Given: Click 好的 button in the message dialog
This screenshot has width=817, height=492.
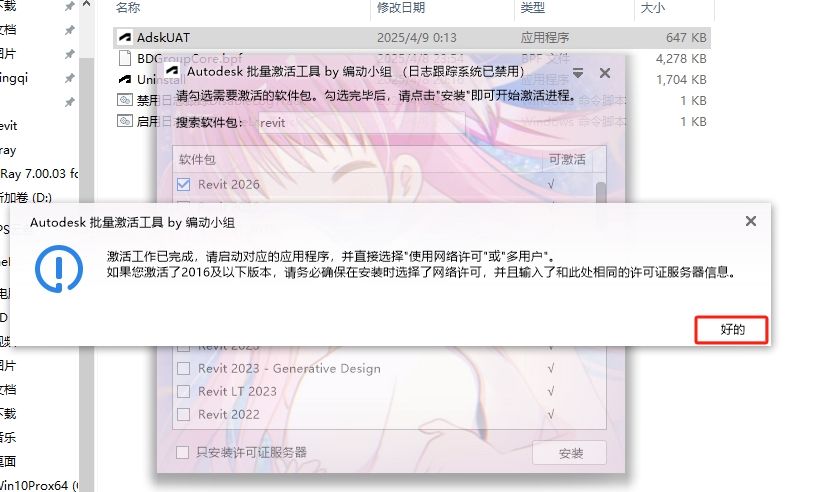Looking at the screenshot, I should click(732, 330).
